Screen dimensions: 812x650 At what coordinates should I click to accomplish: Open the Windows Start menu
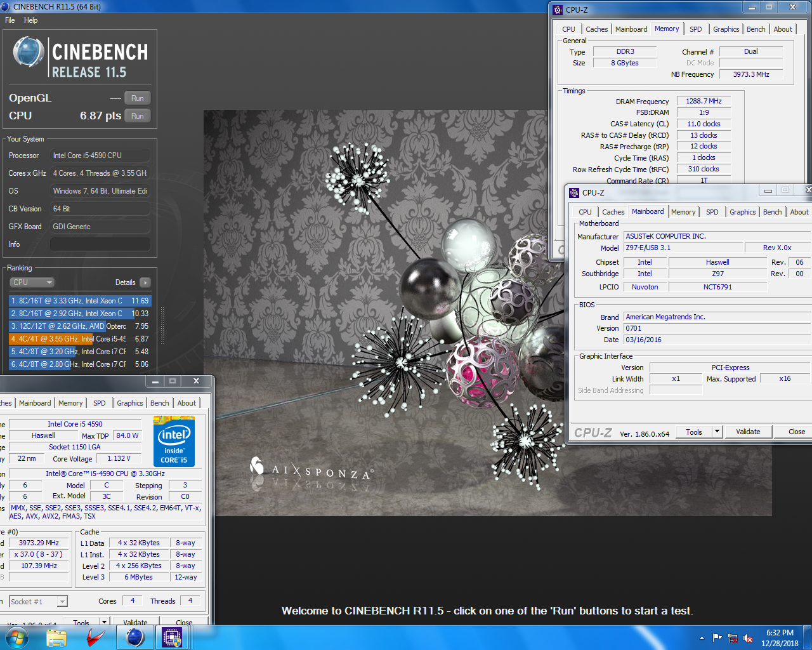[16, 637]
